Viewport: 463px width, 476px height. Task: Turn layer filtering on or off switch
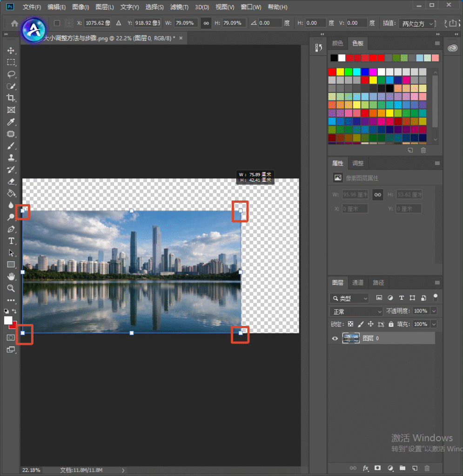436,297
